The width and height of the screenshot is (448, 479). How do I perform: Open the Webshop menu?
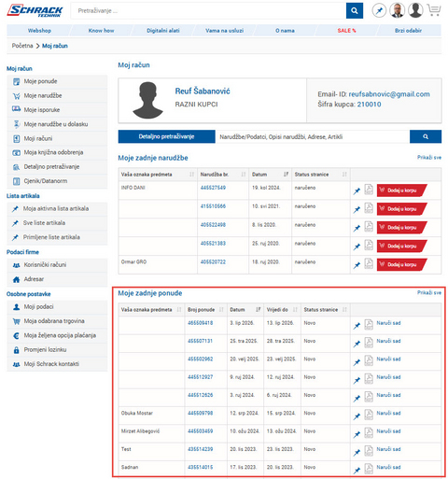click(x=39, y=31)
